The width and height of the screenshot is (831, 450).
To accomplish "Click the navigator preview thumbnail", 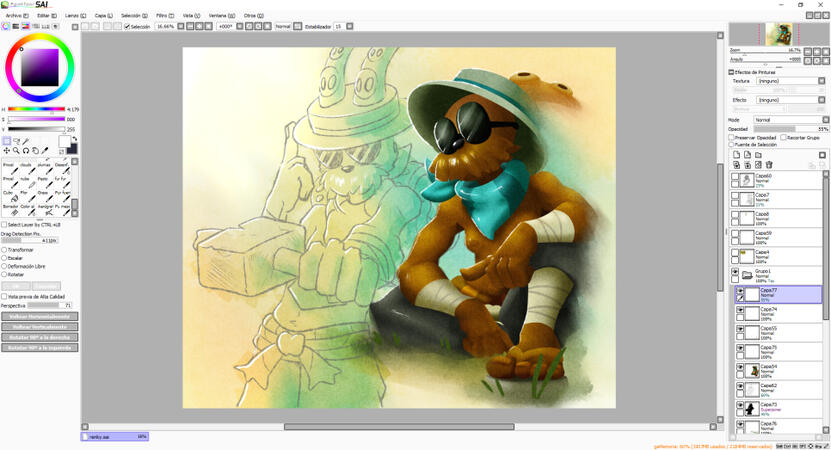I will 779,34.
